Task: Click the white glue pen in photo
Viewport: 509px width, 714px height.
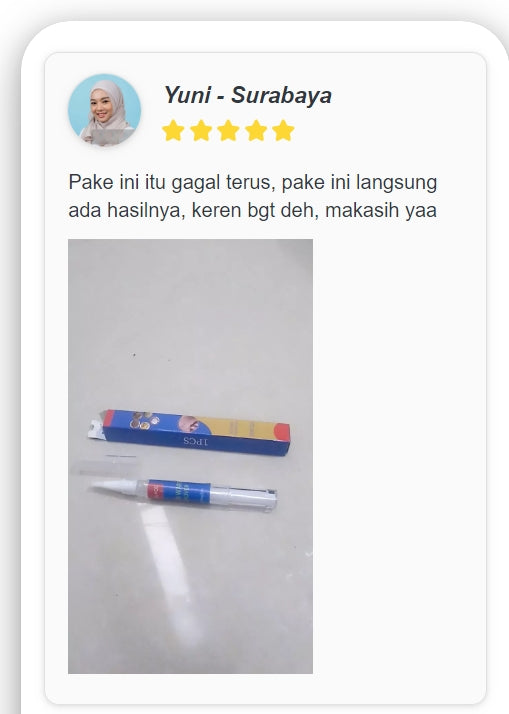Action: (183, 493)
